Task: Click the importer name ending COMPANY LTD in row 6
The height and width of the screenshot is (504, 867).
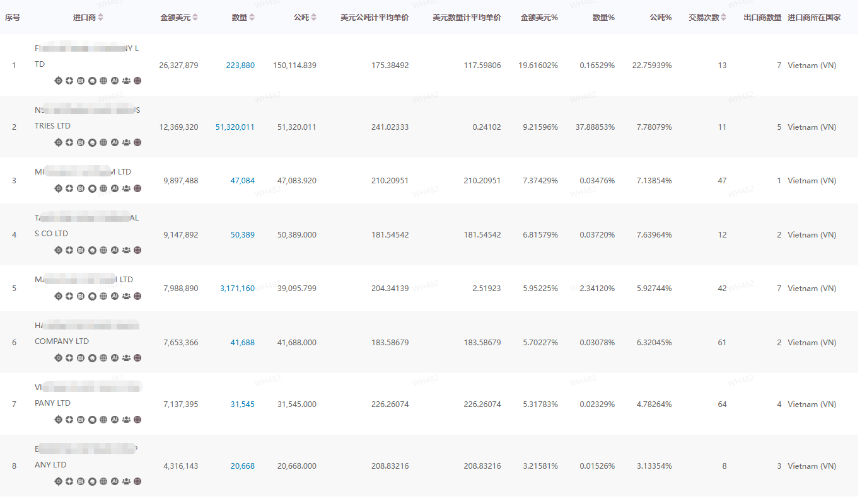Action: (x=62, y=341)
